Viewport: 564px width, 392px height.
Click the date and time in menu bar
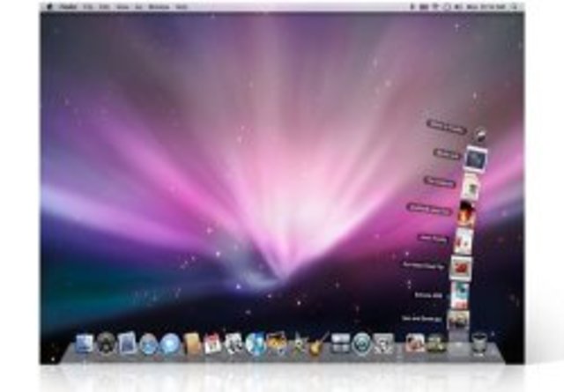[486, 7]
